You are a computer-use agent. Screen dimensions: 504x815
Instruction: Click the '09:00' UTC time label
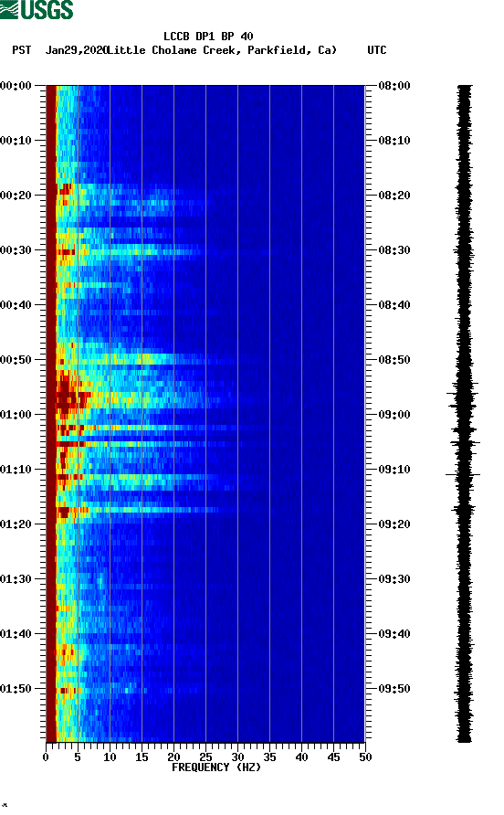pos(394,415)
